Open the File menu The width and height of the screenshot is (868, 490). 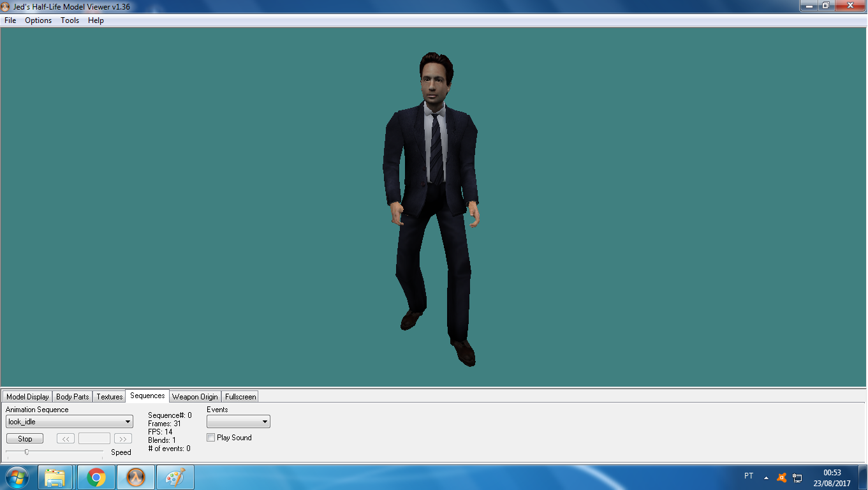[10, 20]
